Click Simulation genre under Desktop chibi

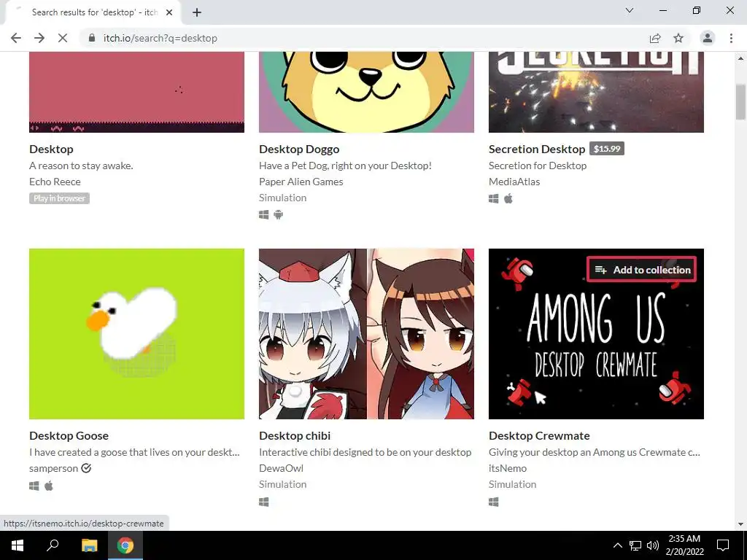point(283,484)
